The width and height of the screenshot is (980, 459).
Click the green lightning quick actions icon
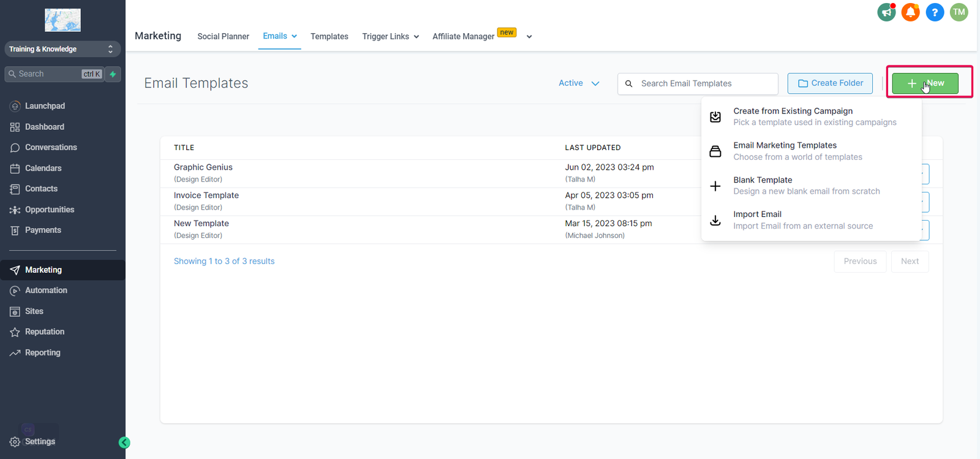click(x=113, y=74)
